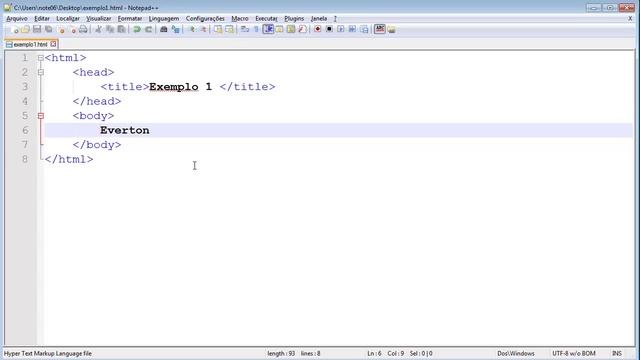Click the Dos\Windows line ending status
Screen dimensions: 640x360
click(x=516, y=353)
